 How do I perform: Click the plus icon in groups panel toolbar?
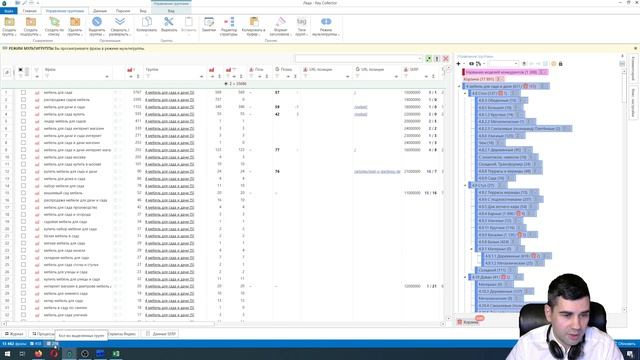coord(458,64)
